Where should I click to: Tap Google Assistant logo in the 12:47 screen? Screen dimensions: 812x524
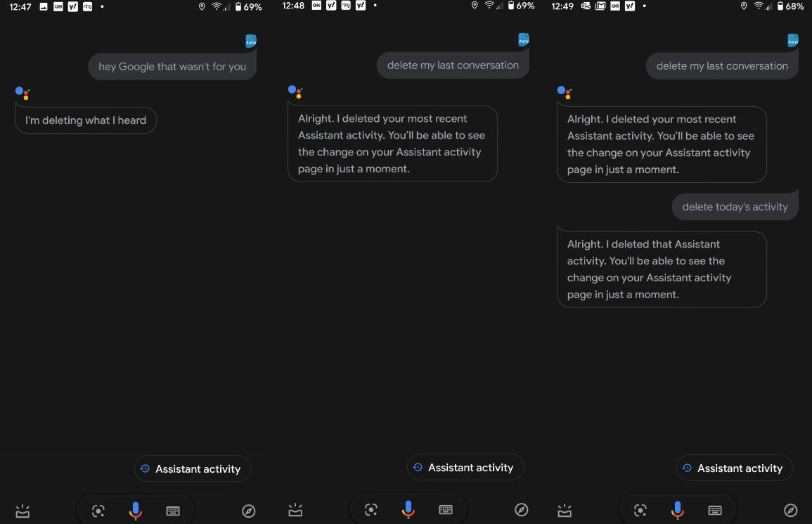click(22, 94)
